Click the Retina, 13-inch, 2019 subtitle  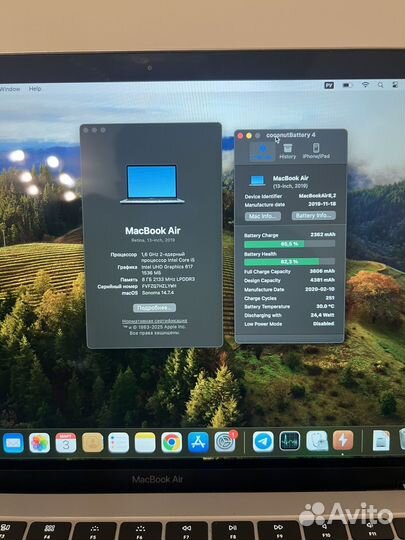pos(153,240)
